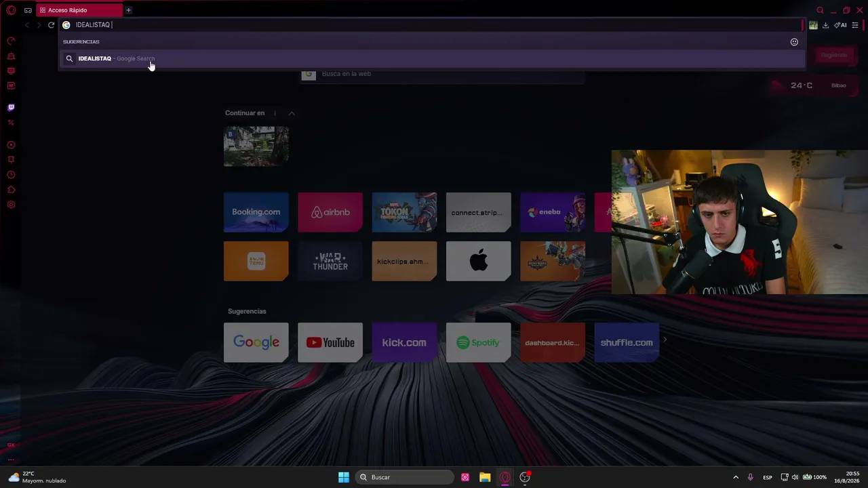Open the Tokon game speed dial tile

click(x=404, y=212)
